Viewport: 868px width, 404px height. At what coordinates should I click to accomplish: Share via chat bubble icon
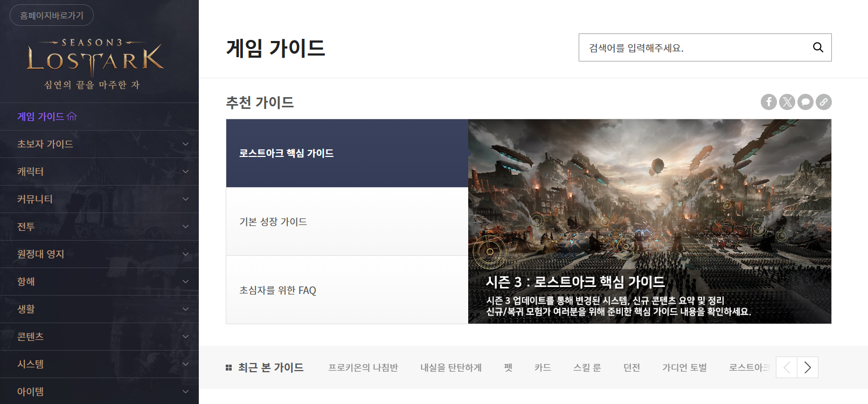(x=805, y=102)
